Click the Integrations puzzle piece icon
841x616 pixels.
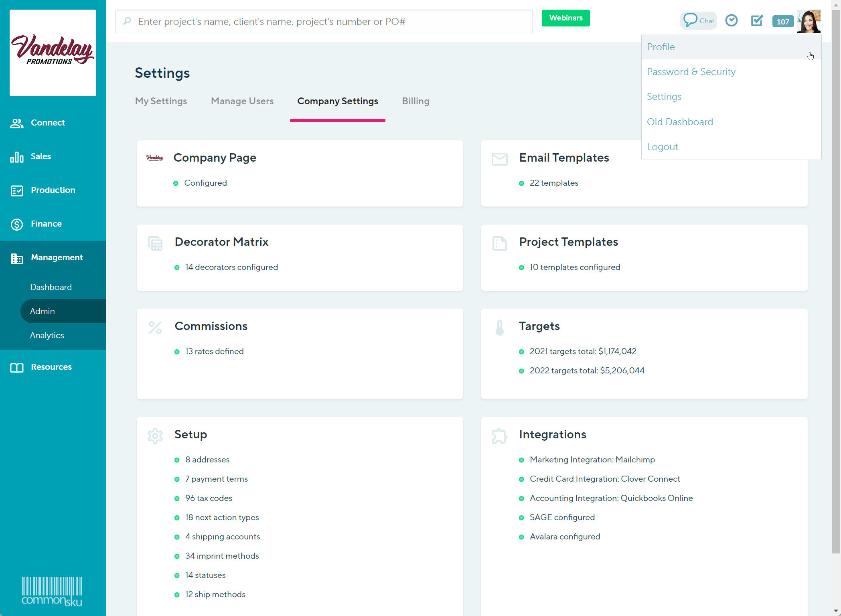499,436
